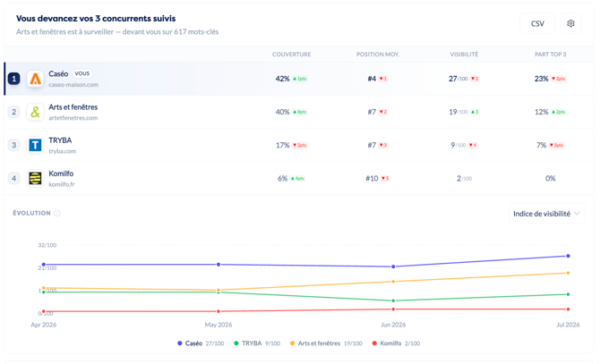Click Arts et fenêtres 40% coverage value

[x=282, y=112]
